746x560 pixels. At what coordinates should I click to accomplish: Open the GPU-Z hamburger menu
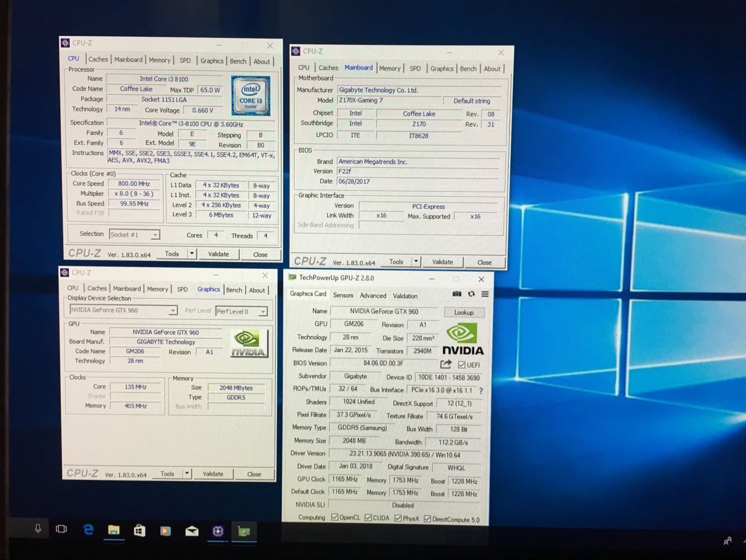pos(485,294)
